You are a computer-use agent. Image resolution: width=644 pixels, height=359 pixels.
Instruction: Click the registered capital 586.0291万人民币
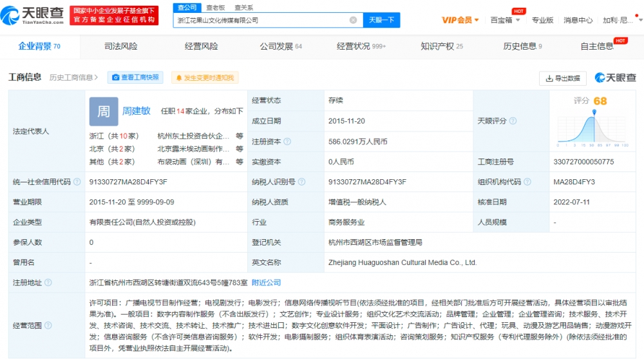click(357, 141)
